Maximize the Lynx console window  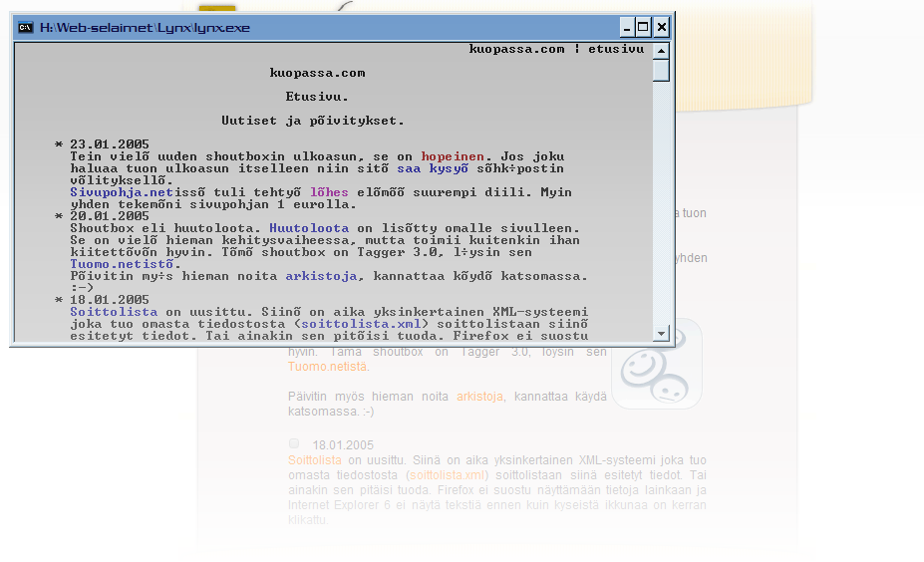pyautogui.click(x=644, y=28)
